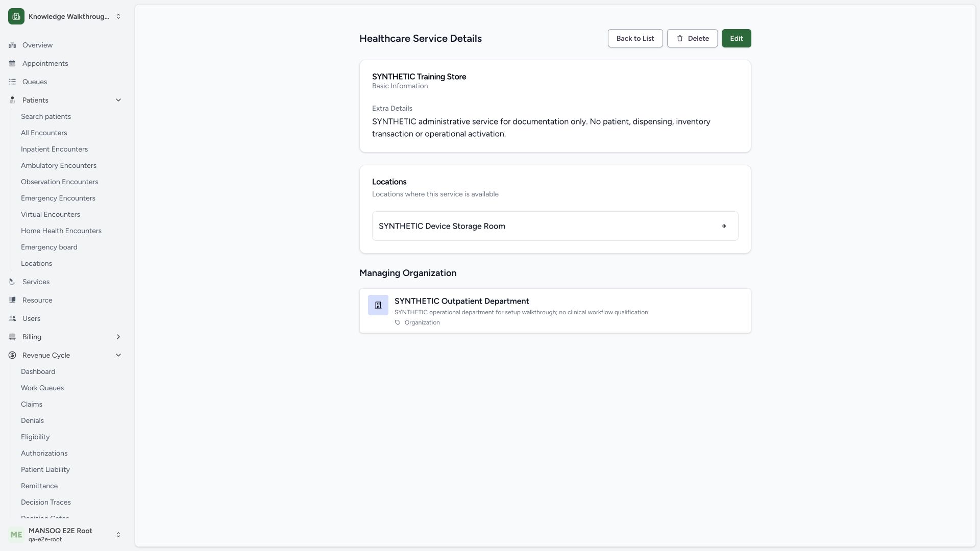Click the Overview sidebar icon
This screenshot has width=980, height=551.
[x=12, y=45]
